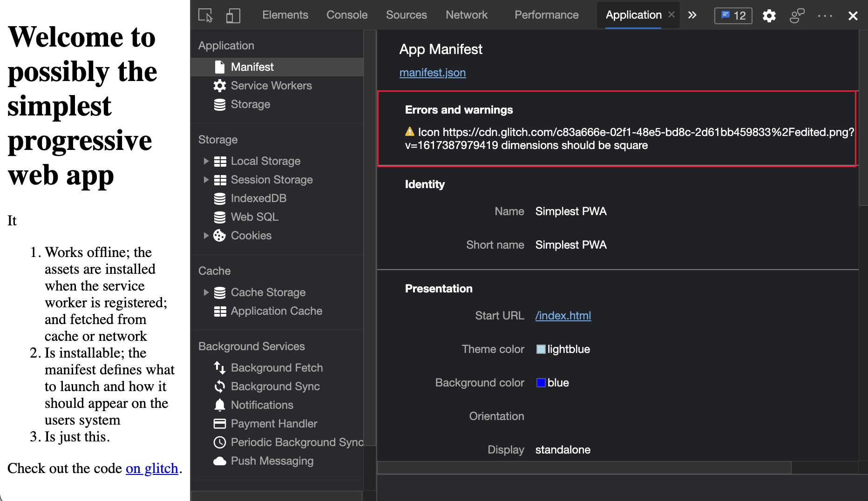Screen dimensions: 868x501
Task: Expand the Cookies tree item
Action: [206, 236]
